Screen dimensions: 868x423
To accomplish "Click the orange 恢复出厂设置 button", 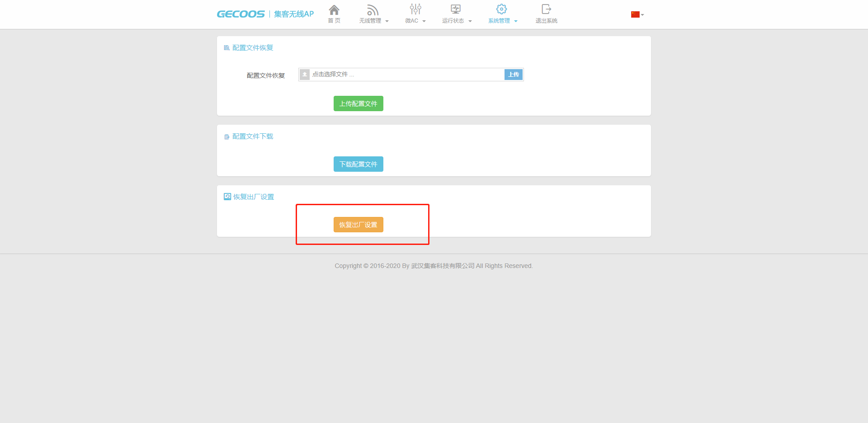I will click(x=359, y=225).
